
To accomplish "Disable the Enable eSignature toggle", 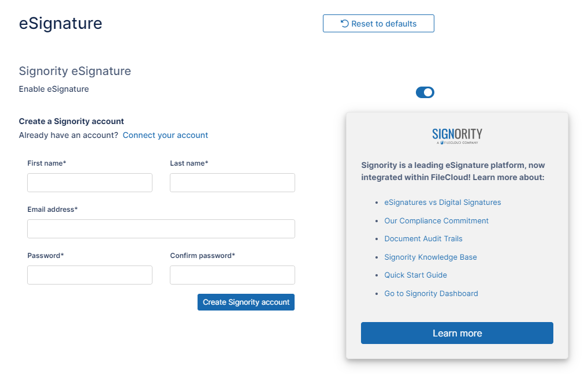I will tap(425, 92).
